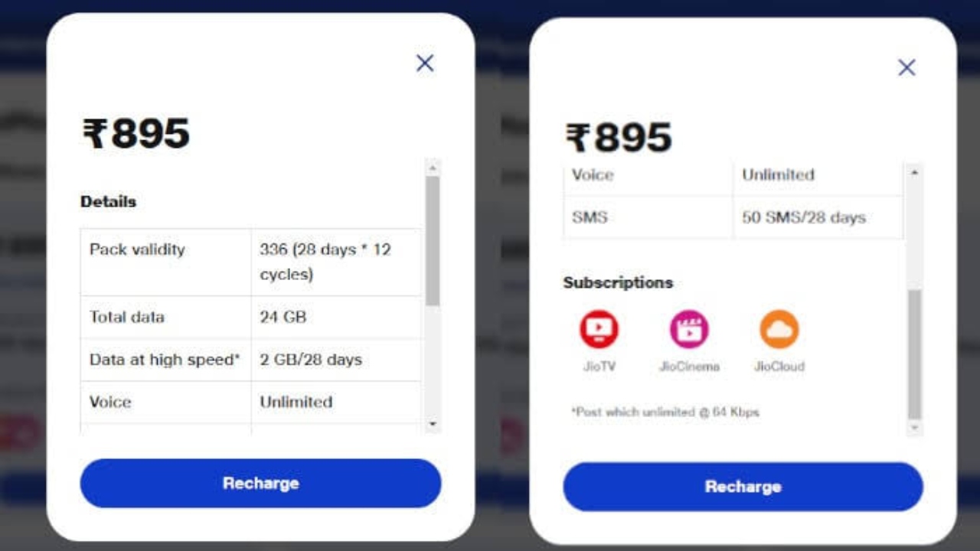Image resolution: width=980 pixels, height=551 pixels.
Task: Open the JioTV subscription icon
Action: point(599,329)
